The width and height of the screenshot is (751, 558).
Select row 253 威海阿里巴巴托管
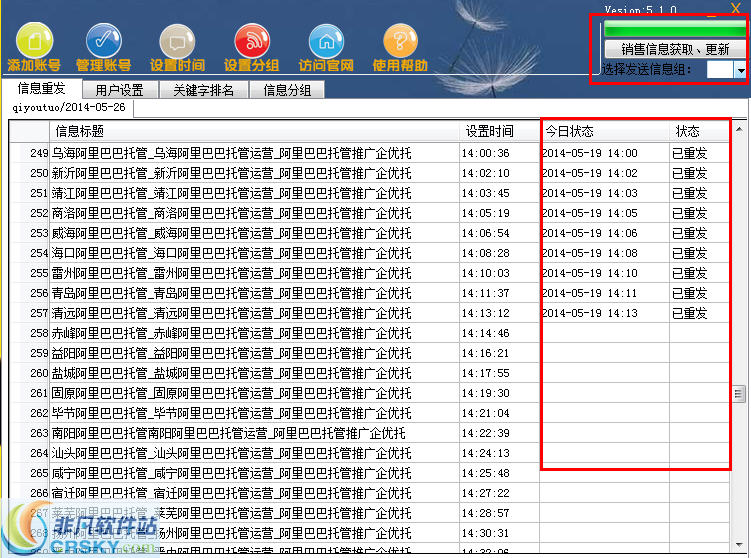click(369, 233)
